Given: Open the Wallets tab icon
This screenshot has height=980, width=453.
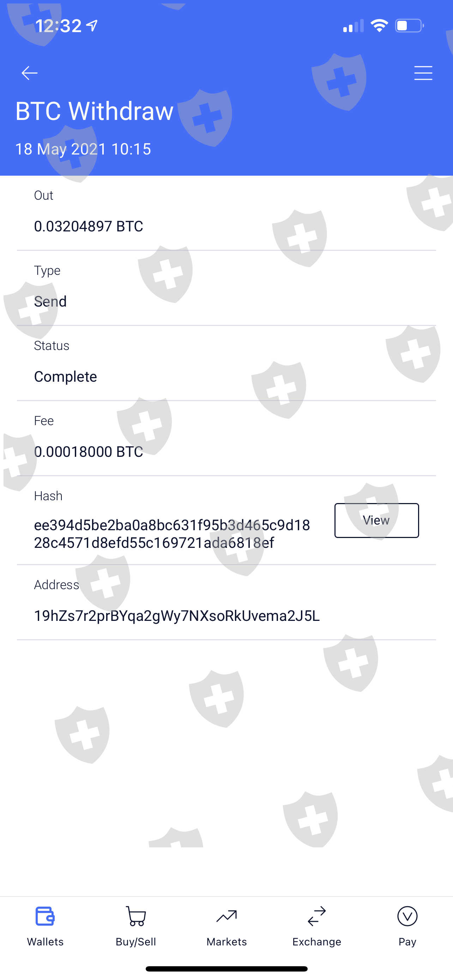Looking at the screenshot, I should [x=45, y=916].
